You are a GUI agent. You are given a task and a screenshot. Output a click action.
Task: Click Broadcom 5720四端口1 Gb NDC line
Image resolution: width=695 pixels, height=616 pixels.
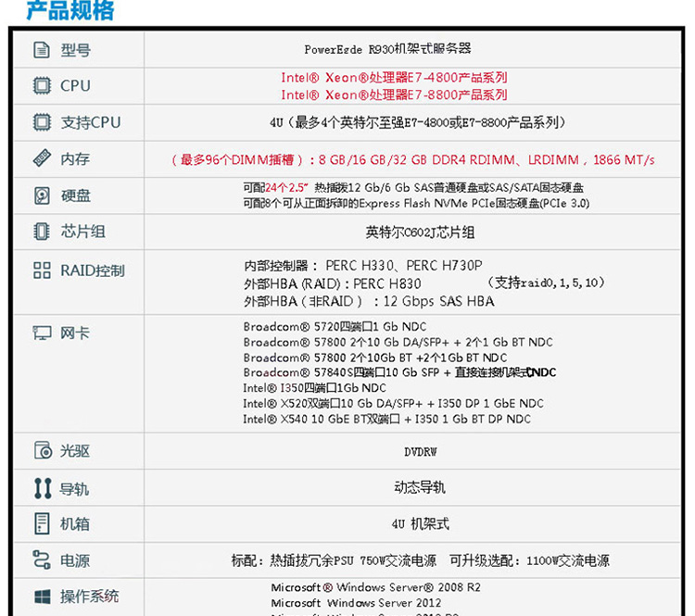[x=335, y=327]
